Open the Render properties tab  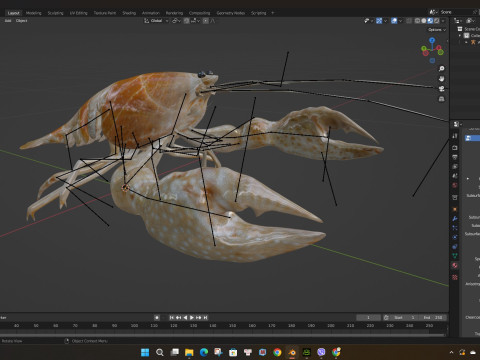(455, 147)
